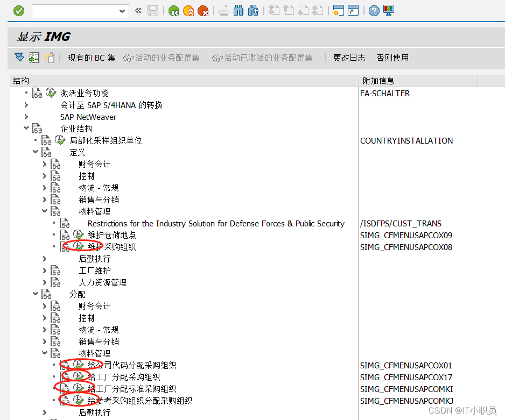The height and width of the screenshot is (420, 505).
Task: Click the COUNTRYINSTALLATION additional info text
Action: (406, 140)
